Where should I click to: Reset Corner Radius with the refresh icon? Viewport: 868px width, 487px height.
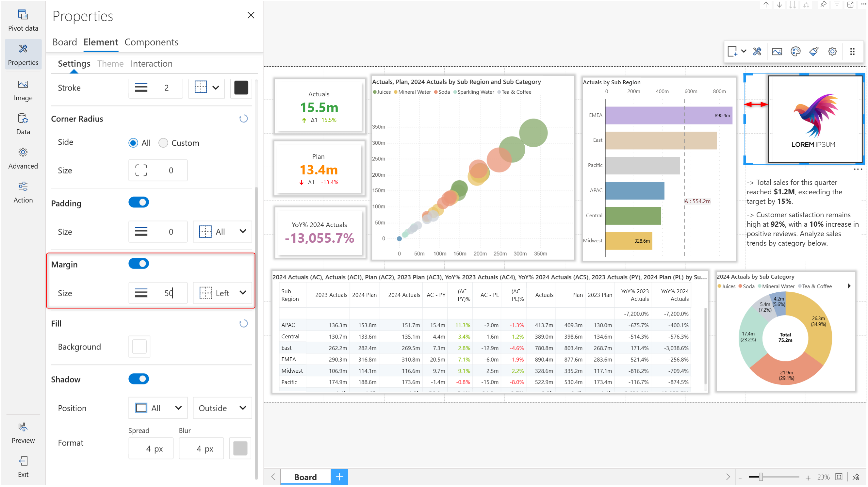coord(243,119)
